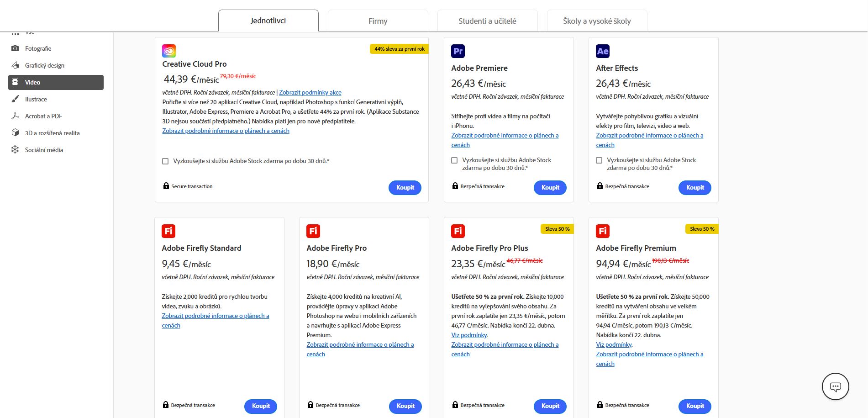Click Sleva 50 % badge on Firefly Premium

point(702,229)
